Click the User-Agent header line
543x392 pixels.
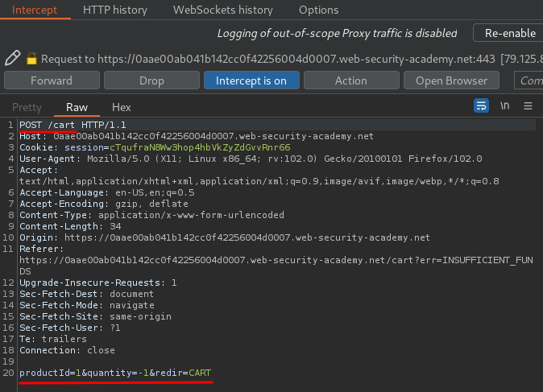coord(251,159)
